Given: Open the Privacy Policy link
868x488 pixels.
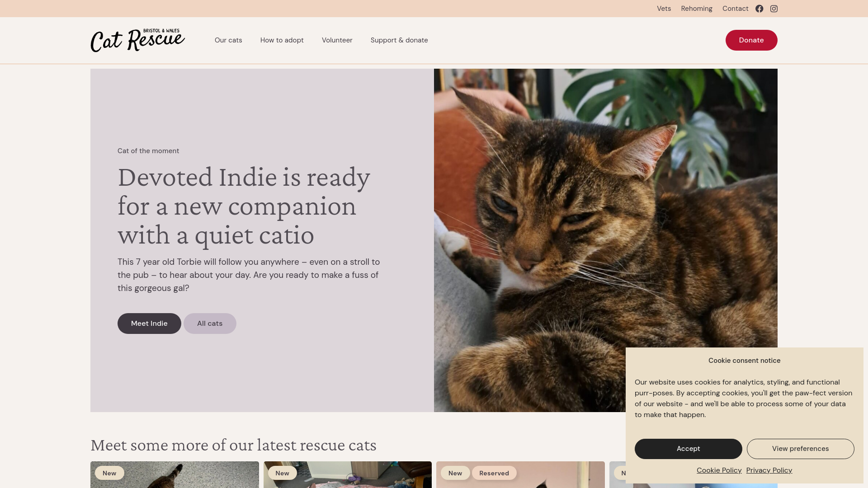Looking at the screenshot, I should [769, 470].
